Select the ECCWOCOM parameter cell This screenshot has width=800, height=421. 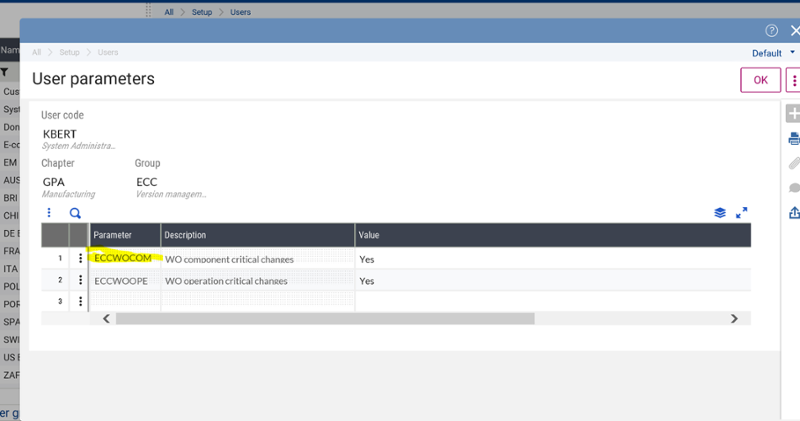tap(125, 258)
